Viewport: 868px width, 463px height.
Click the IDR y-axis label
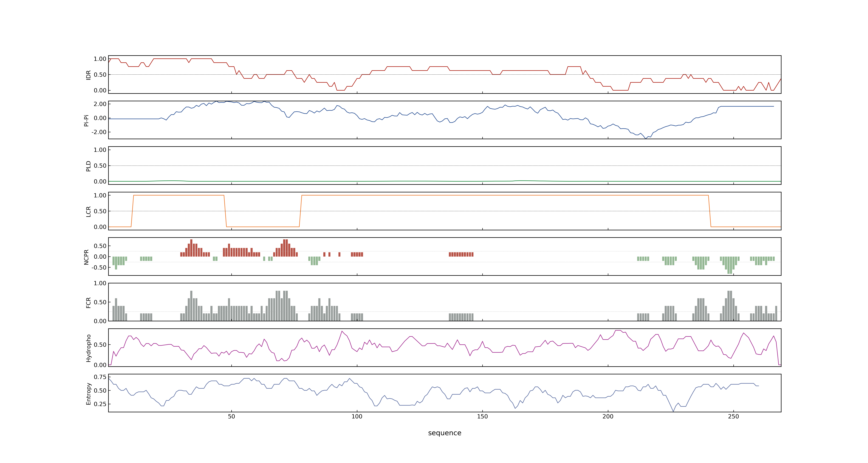point(88,75)
